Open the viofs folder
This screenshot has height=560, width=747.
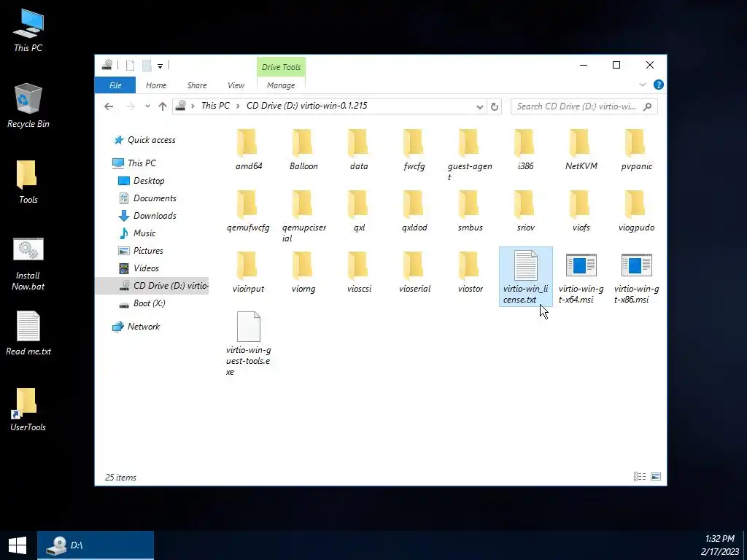point(581,211)
